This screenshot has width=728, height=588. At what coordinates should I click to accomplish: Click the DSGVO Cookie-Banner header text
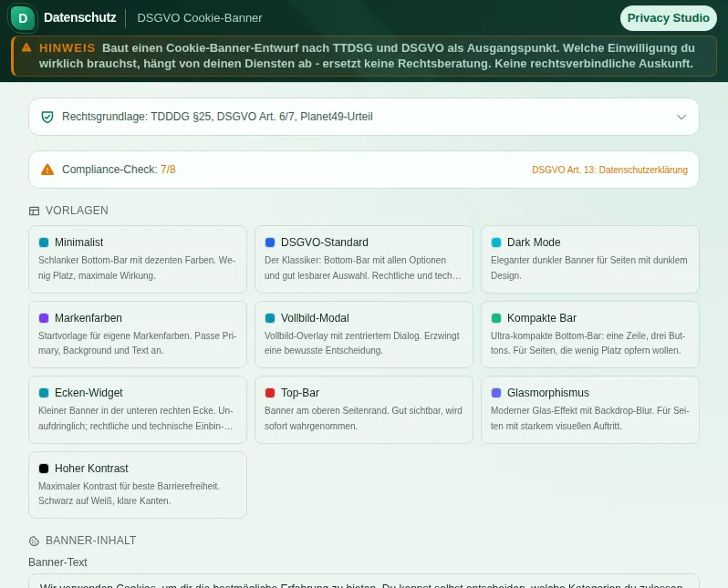(x=200, y=18)
